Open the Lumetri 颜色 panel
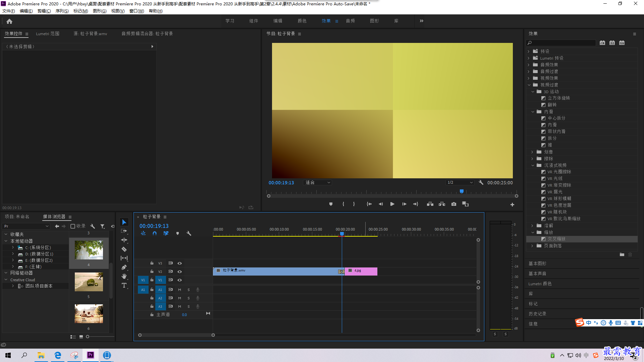This screenshot has width=644, height=362. [x=540, y=284]
